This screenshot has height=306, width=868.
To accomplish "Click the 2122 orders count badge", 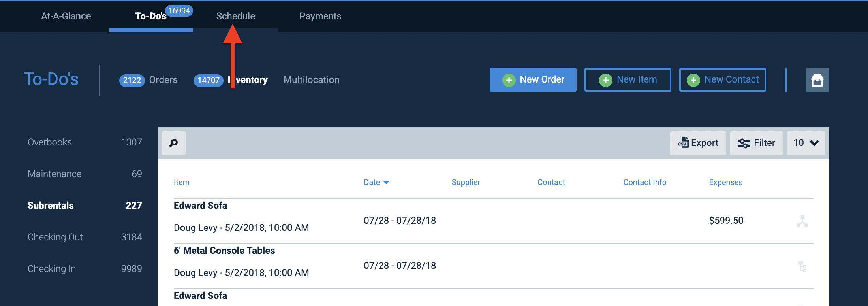I will pyautogui.click(x=132, y=80).
